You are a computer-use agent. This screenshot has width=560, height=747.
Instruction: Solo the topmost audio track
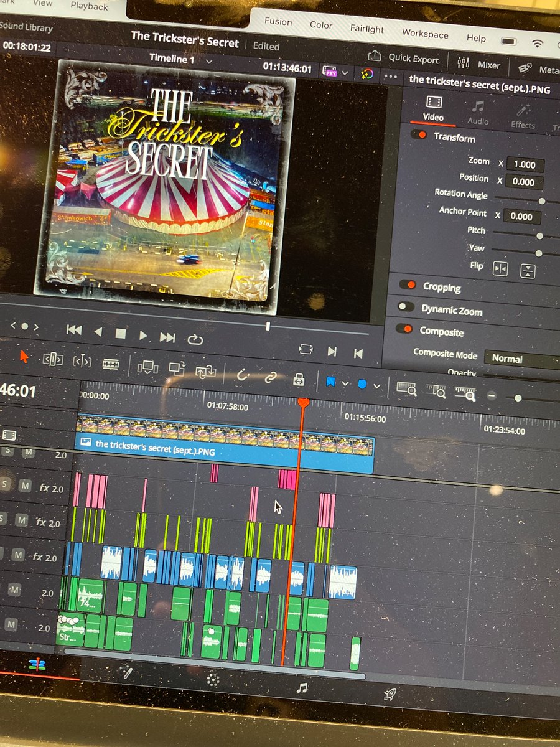[9, 451]
